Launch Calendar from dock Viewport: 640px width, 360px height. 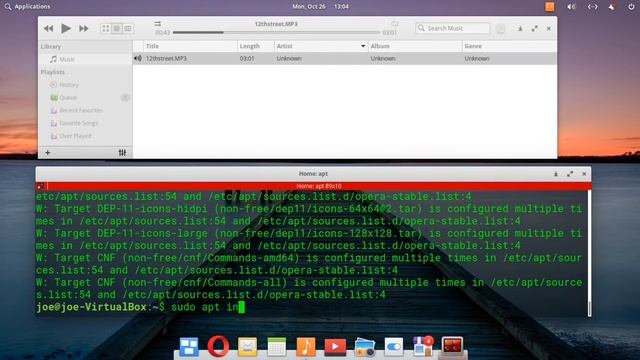(277, 347)
